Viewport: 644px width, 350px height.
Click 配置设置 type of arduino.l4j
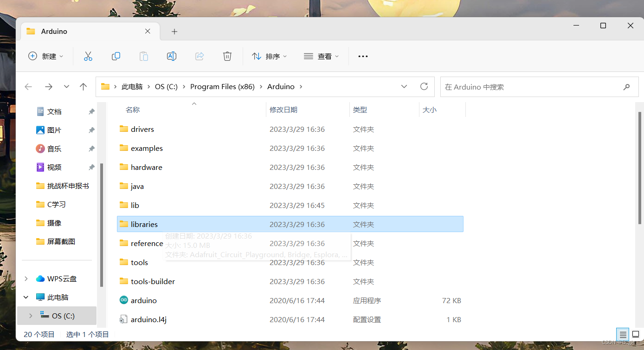[x=367, y=319]
